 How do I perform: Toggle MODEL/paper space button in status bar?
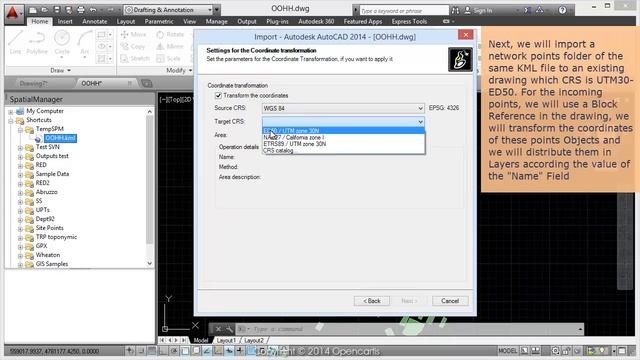(508, 351)
